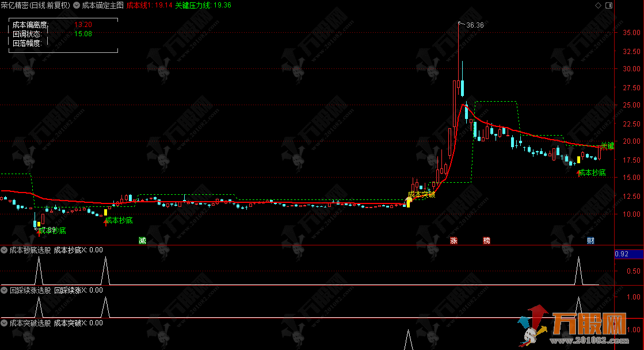Open the 成本突破选股 indicator arrow menu
644x350 pixels.
(x=5, y=323)
